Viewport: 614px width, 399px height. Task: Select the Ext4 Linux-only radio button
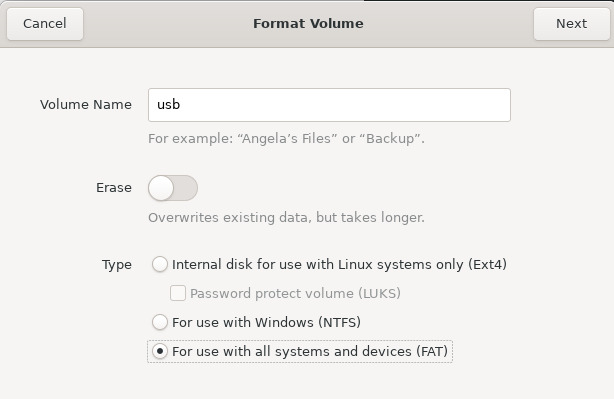[160, 264]
